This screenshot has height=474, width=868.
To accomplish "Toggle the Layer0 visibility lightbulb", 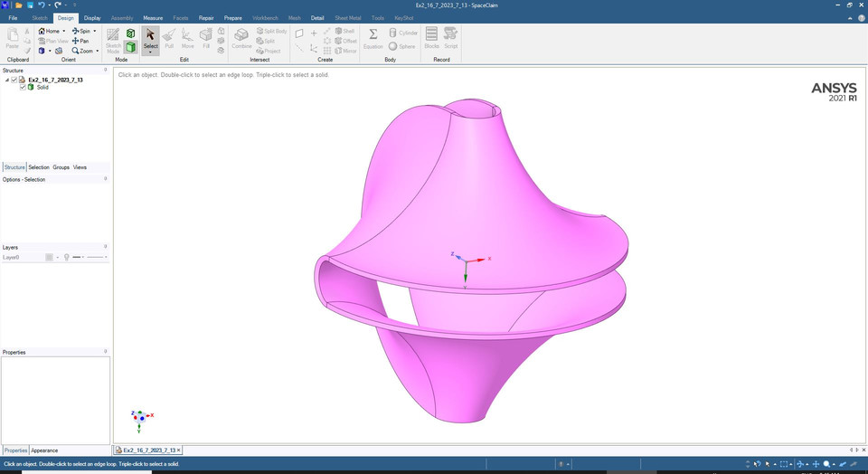I will [x=67, y=258].
